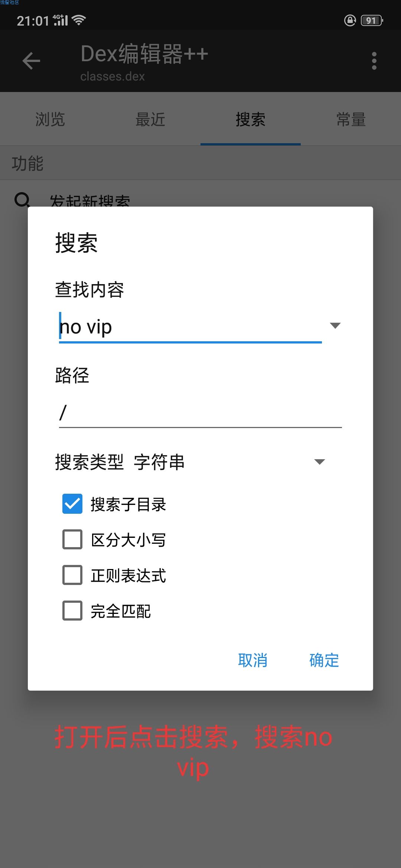Viewport: 401px width, 868px height.
Task: Tap the back arrow icon
Action: coord(31,61)
